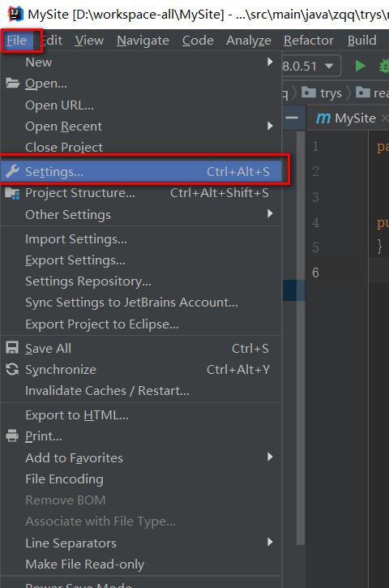Expand Add to Favorites submenu arrow
This screenshot has width=389, height=588.
coord(270,457)
